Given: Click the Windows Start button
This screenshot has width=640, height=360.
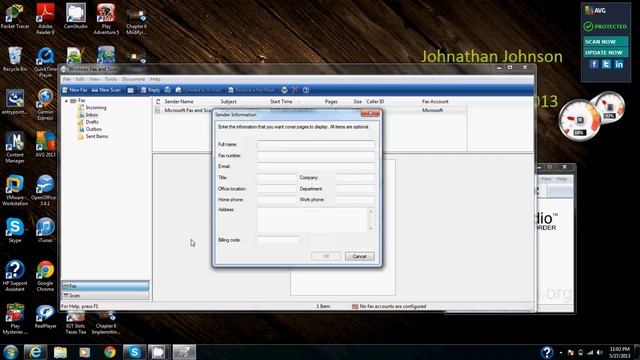Looking at the screenshot, I should pos(11,352).
